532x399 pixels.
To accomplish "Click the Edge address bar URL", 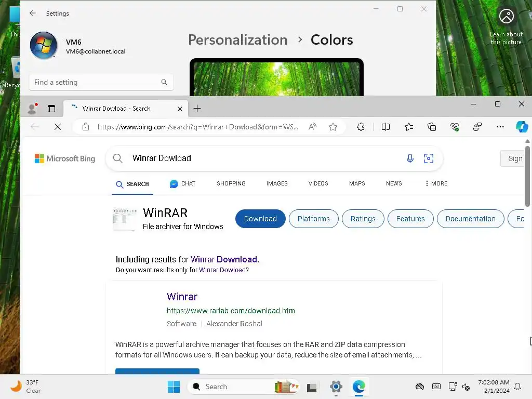I will point(198,127).
